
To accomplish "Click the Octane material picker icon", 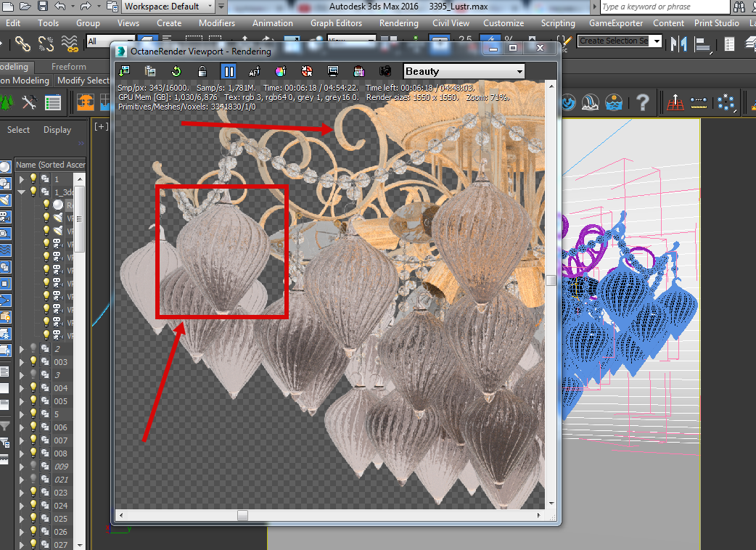I will click(280, 72).
